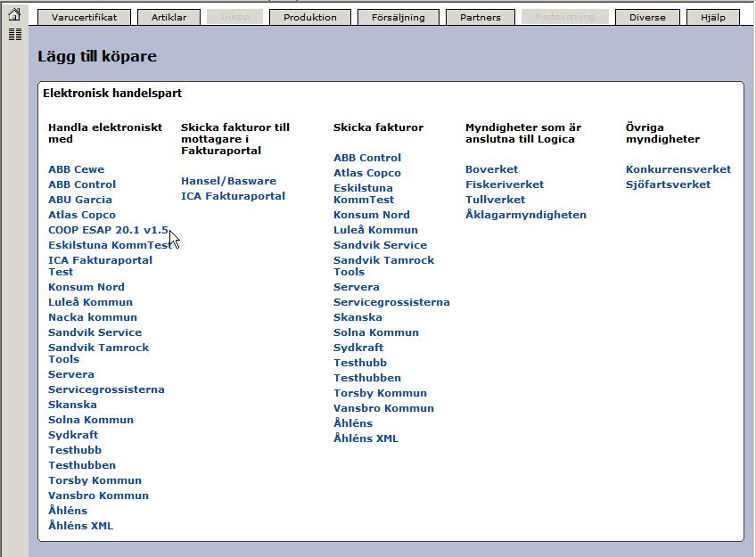Viewport: 756px width, 557px height.
Task: Select Åhléns under Handla elektroniskt med
Action: coord(68,511)
